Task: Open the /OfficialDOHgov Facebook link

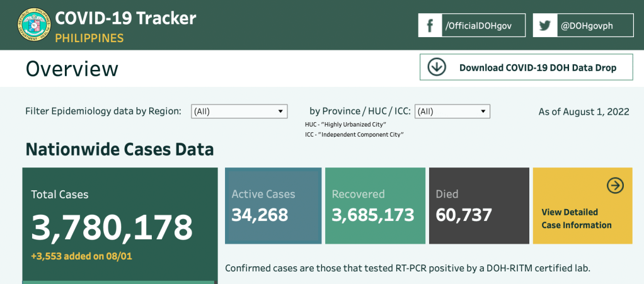Action: point(477,26)
